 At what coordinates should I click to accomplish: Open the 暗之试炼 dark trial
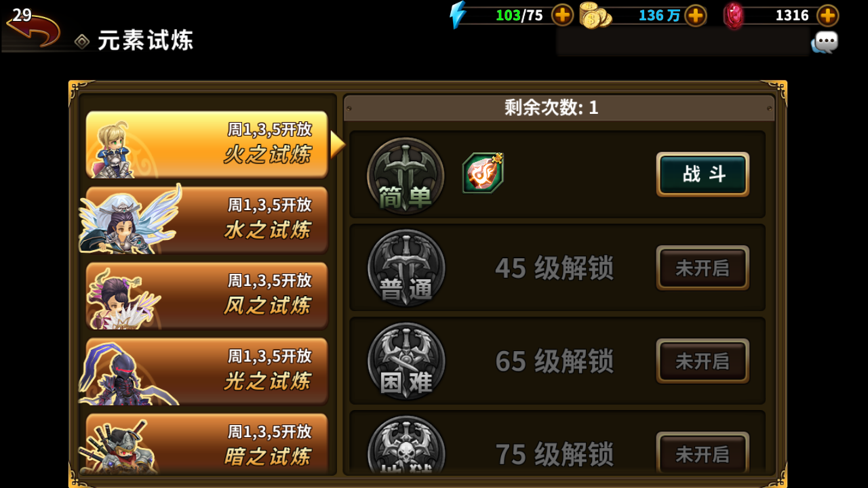tap(207, 443)
